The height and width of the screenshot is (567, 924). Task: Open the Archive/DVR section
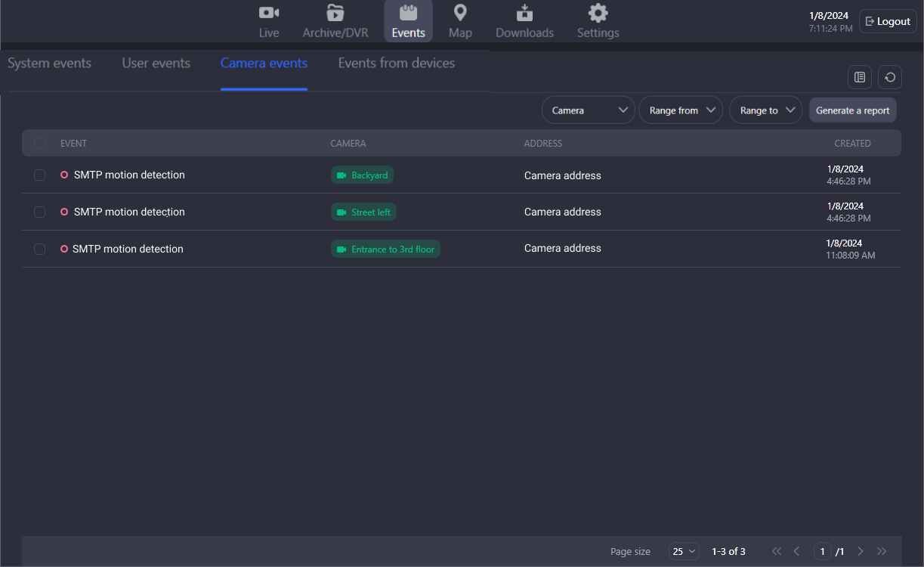(335, 21)
